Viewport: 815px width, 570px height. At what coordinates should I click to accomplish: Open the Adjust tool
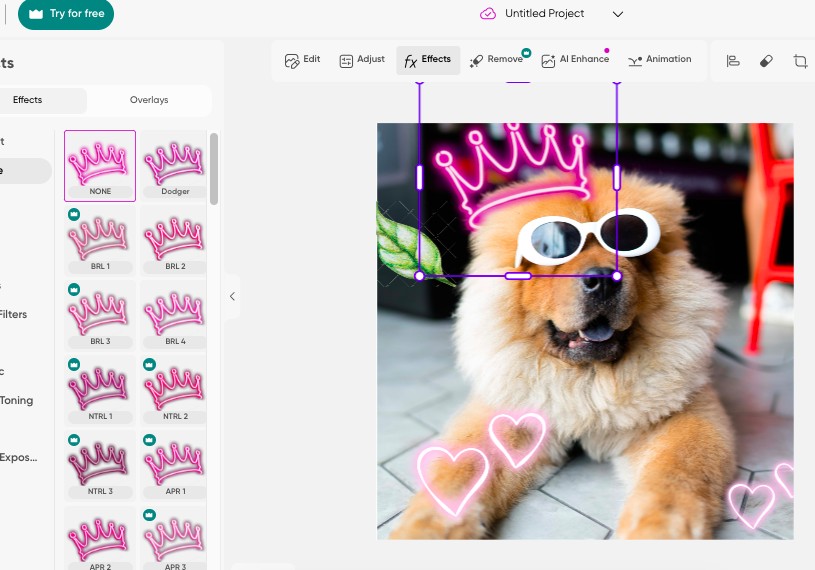pyautogui.click(x=362, y=60)
